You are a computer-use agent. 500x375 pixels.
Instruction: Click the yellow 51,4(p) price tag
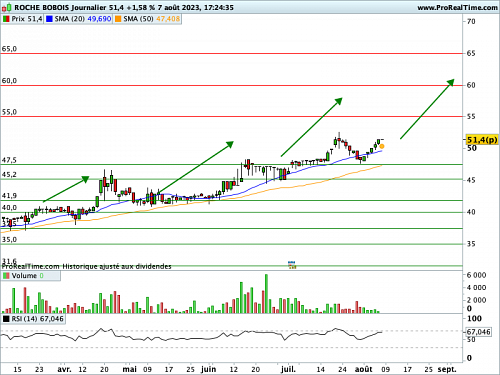click(482, 140)
